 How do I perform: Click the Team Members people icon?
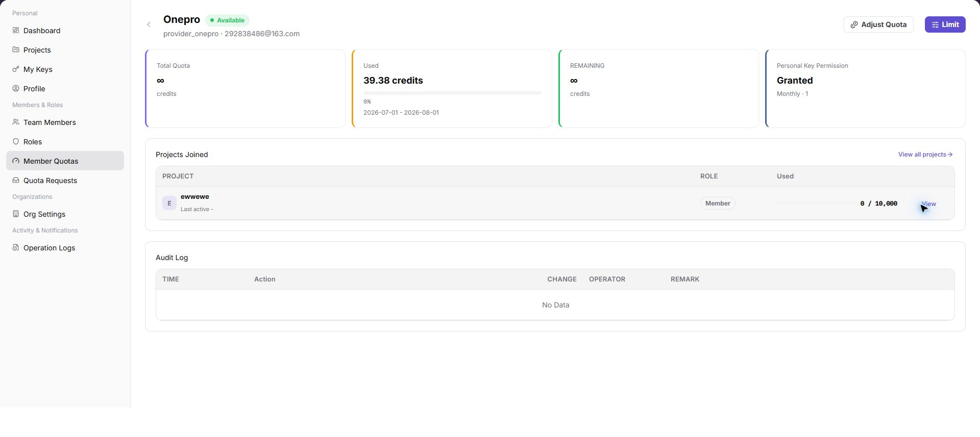[16, 122]
